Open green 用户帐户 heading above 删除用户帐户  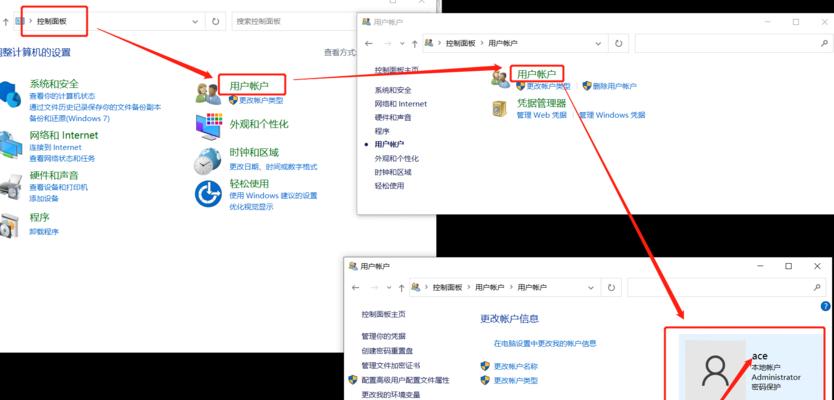(537, 74)
